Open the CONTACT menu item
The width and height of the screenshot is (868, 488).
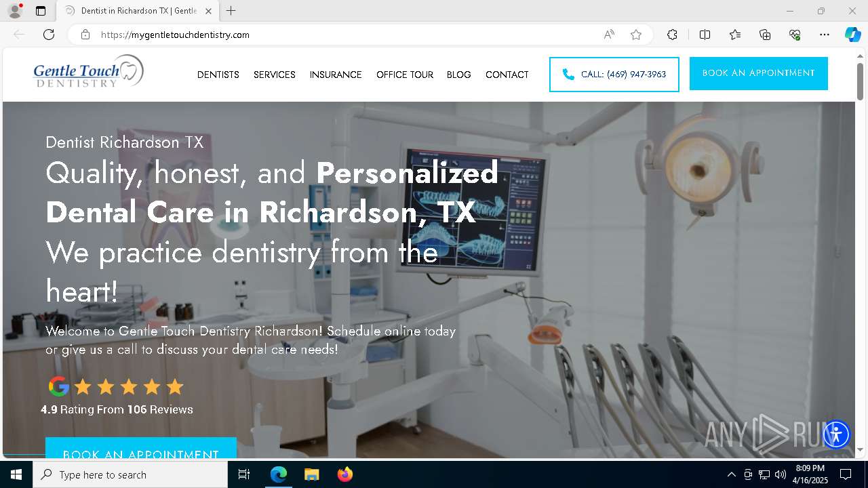(x=507, y=75)
